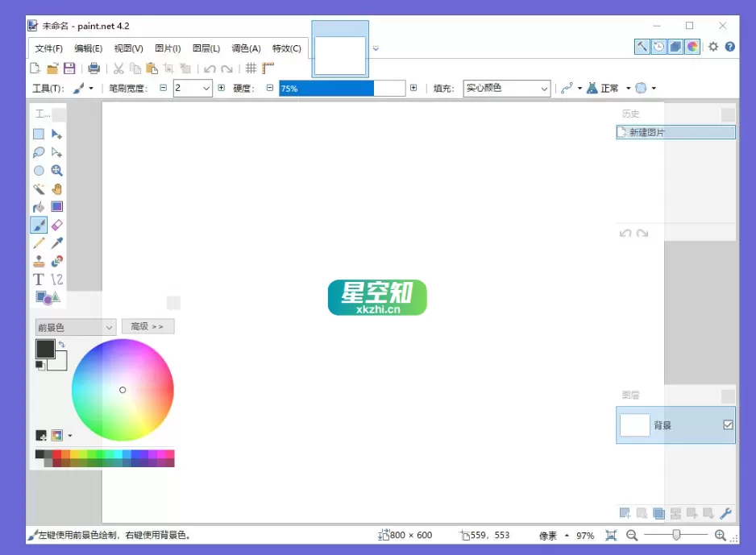Select the Magic Wand tool

(x=39, y=188)
